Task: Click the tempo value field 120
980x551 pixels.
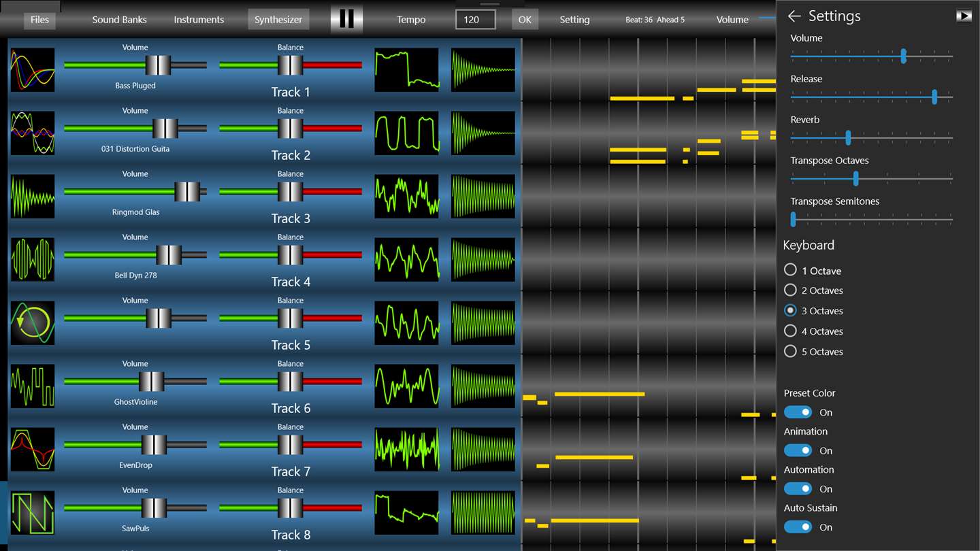Action: (x=476, y=20)
